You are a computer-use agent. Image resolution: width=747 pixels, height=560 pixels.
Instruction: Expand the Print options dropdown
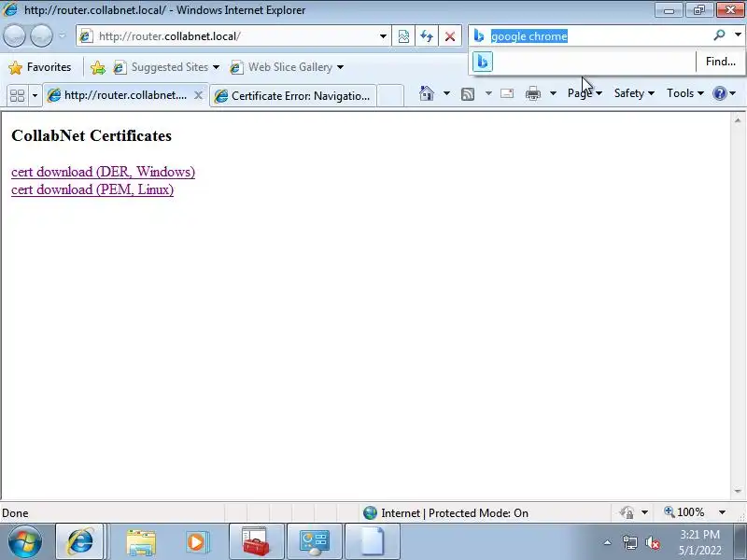pyautogui.click(x=553, y=93)
